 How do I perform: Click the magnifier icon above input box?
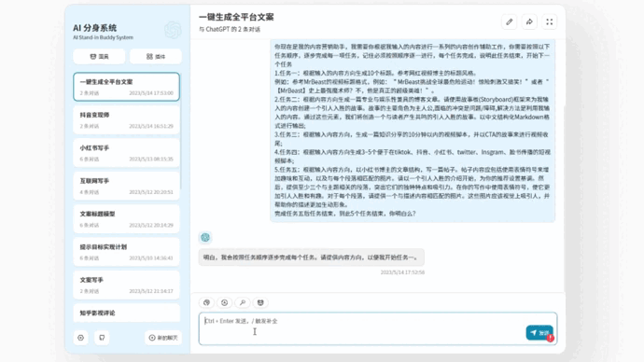click(x=243, y=302)
